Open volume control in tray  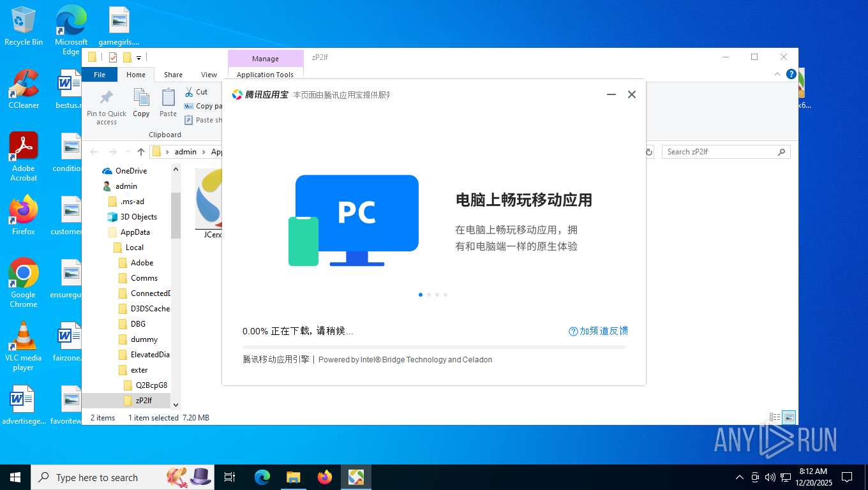[770, 477]
